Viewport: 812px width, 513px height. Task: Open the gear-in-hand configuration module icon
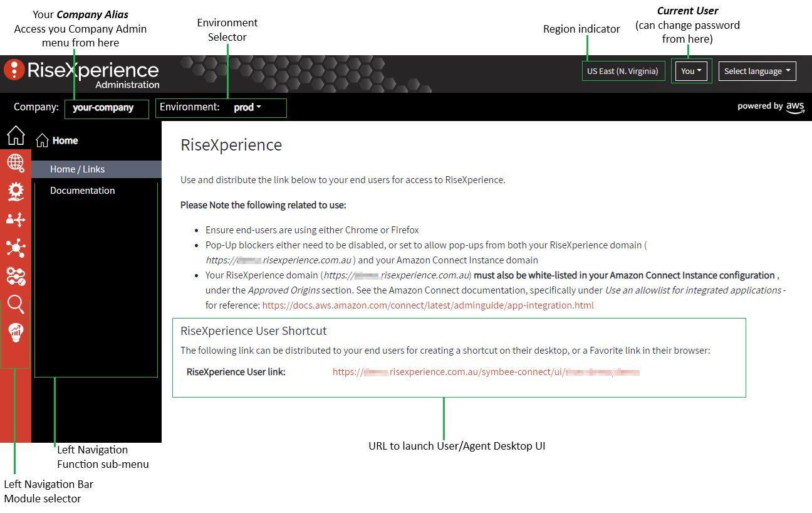coord(16,191)
